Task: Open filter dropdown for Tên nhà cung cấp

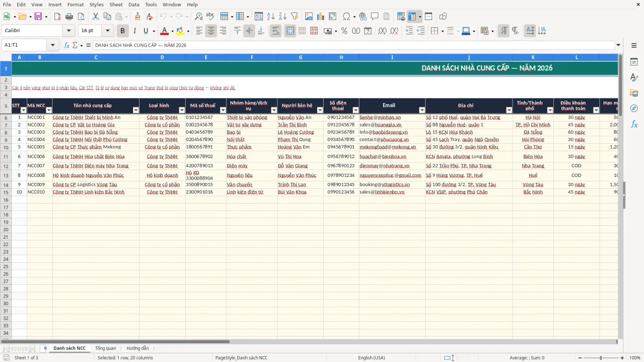Action: click(136, 110)
